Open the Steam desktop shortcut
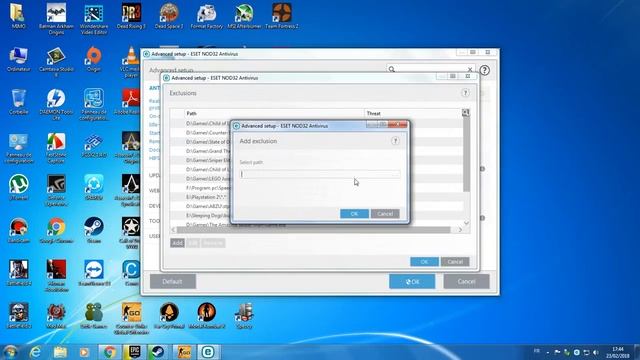This screenshot has height=360, width=640. 93,231
